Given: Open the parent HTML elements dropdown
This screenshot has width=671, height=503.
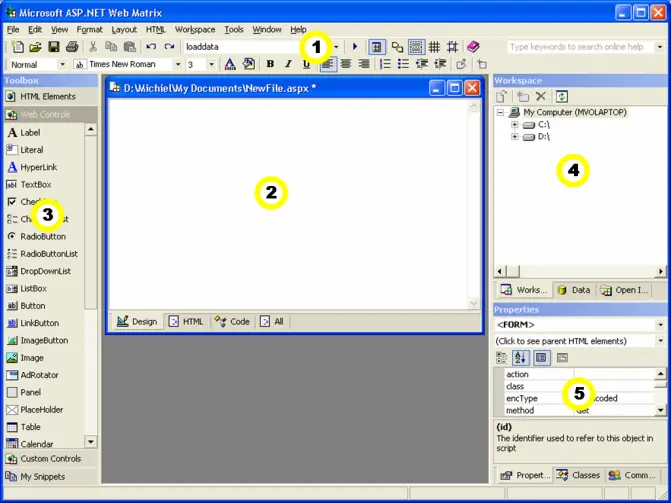Looking at the screenshot, I should 660,341.
